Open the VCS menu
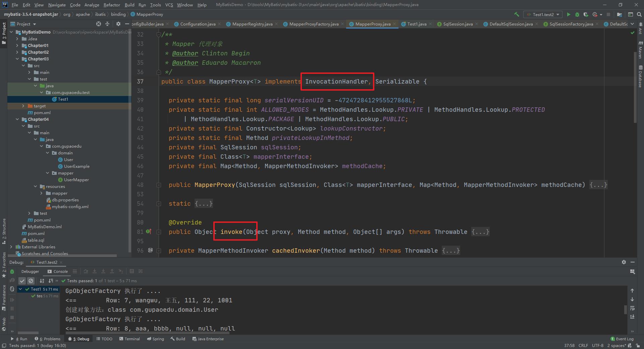The height and width of the screenshot is (349, 644). pyautogui.click(x=169, y=5)
